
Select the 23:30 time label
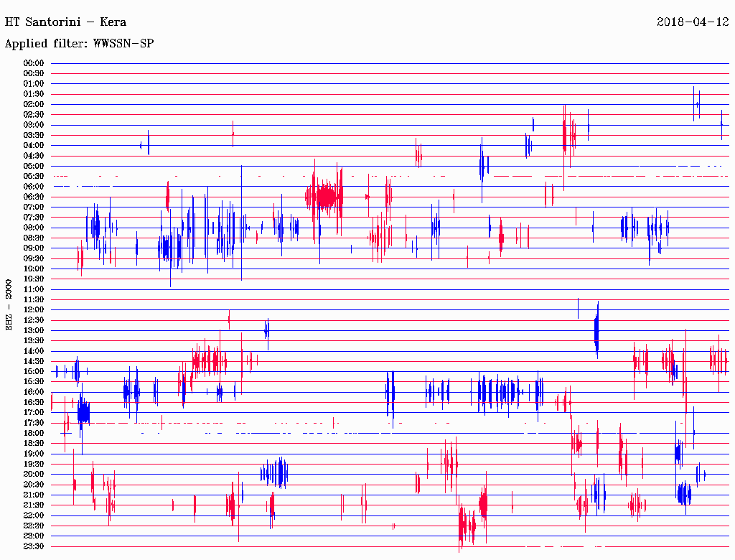(x=34, y=546)
